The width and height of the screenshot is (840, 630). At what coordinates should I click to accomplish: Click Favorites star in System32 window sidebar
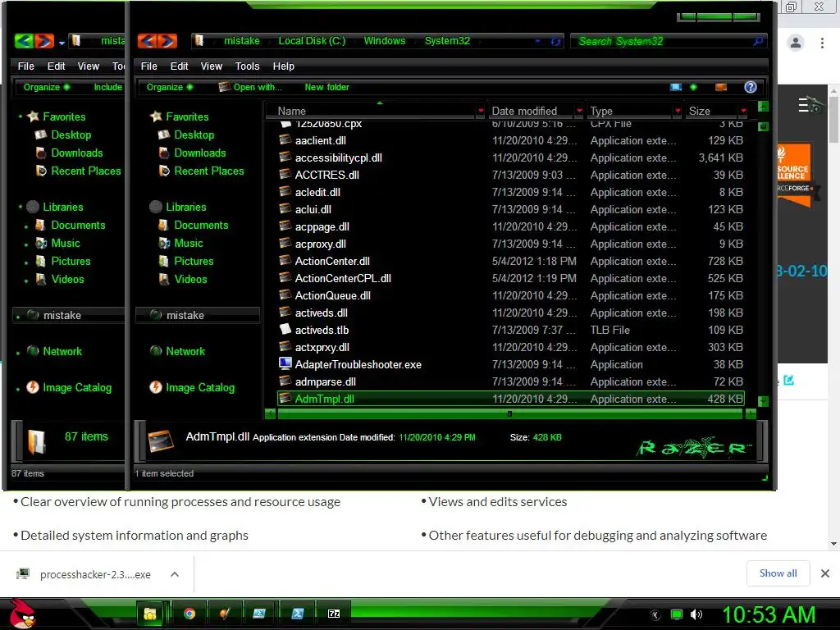(x=156, y=116)
